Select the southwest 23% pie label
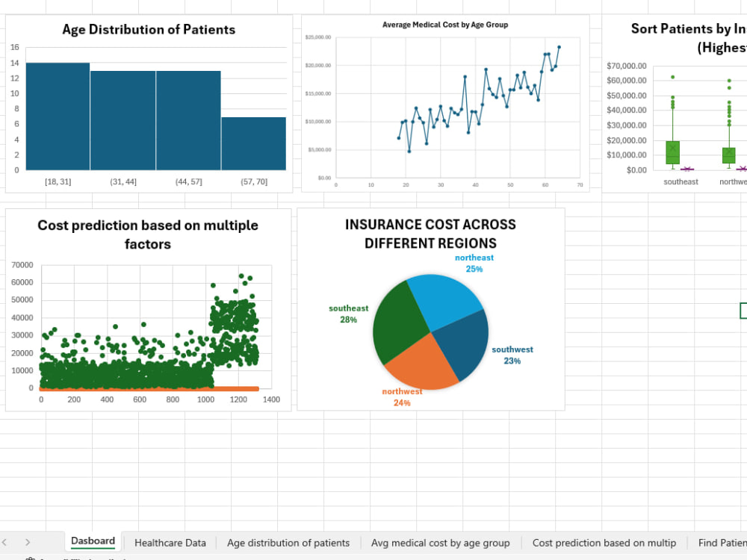The image size is (747, 560). [512, 355]
